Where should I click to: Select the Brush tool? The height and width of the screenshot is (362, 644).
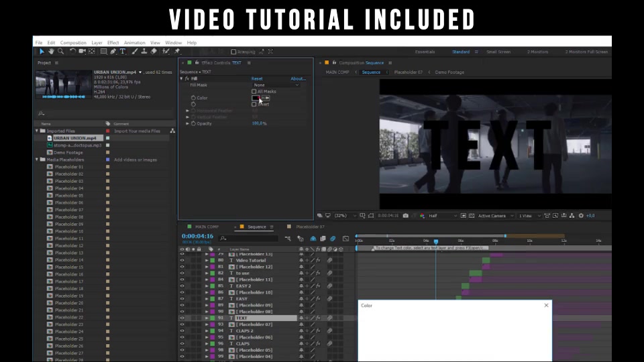(x=135, y=52)
